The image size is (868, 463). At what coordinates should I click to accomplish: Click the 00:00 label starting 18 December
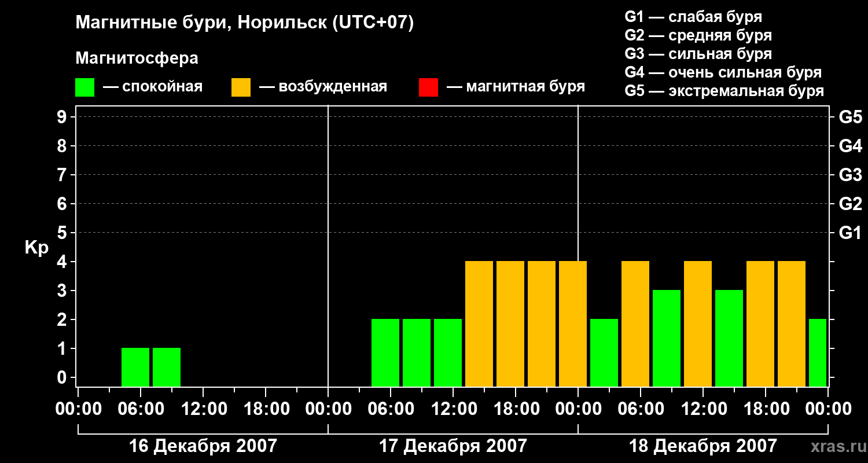click(578, 409)
